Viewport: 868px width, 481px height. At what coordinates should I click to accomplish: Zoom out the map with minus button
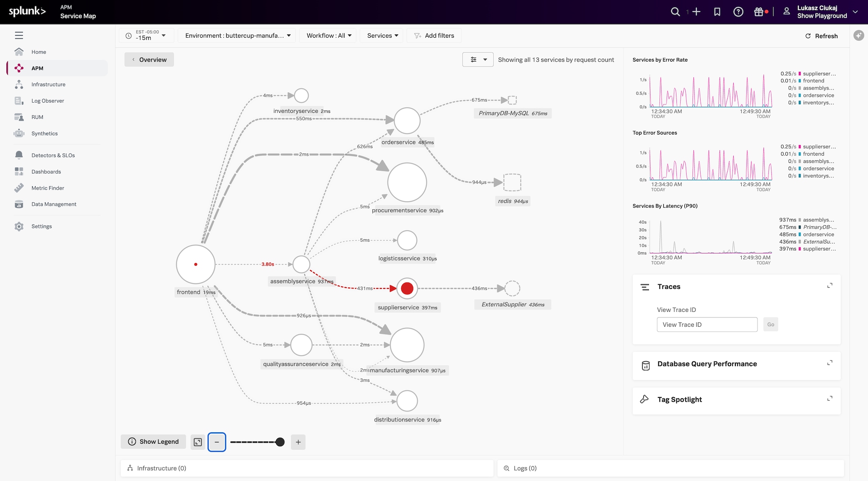(x=217, y=442)
